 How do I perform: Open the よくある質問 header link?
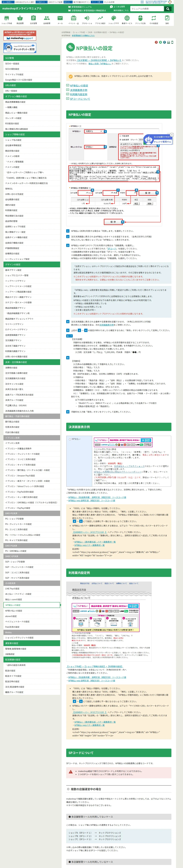coord(118,7)
